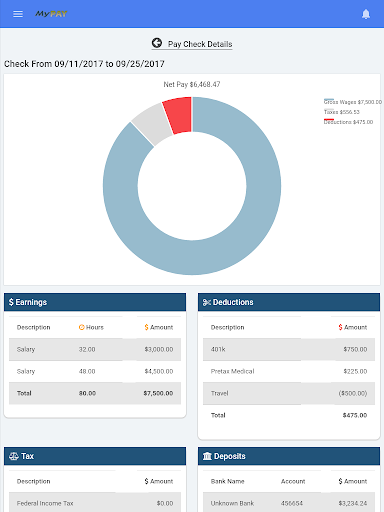
Task: Click the $225.00 Pretax Medical amount
Action: pyautogui.click(x=355, y=371)
